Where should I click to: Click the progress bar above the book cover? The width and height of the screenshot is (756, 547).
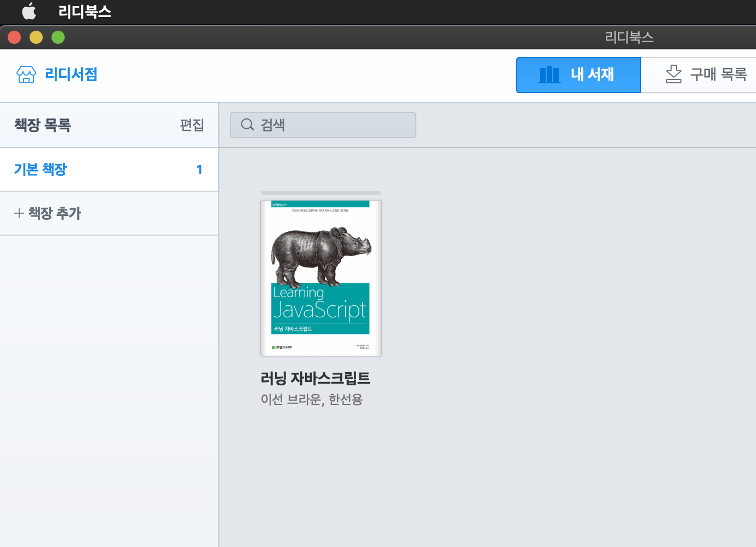click(x=321, y=193)
